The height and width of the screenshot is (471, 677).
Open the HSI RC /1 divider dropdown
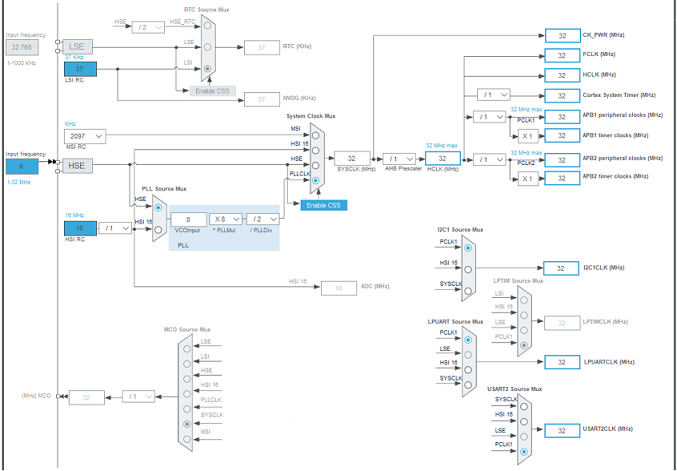pyautogui.click(x=115, y=228)
